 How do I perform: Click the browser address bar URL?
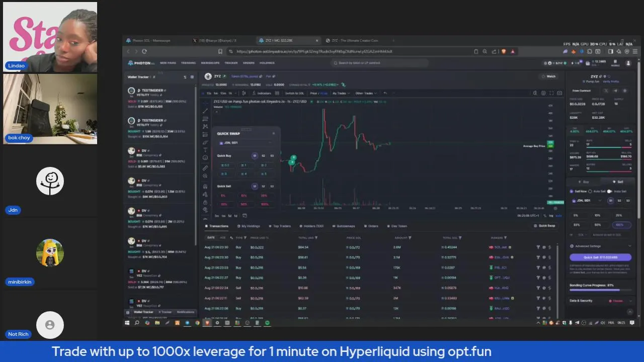314,51
